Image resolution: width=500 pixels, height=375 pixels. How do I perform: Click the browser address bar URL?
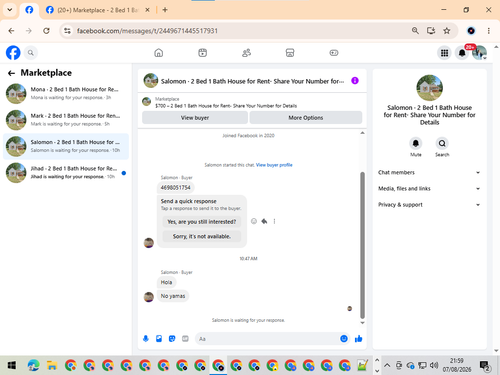pos(147,31)
